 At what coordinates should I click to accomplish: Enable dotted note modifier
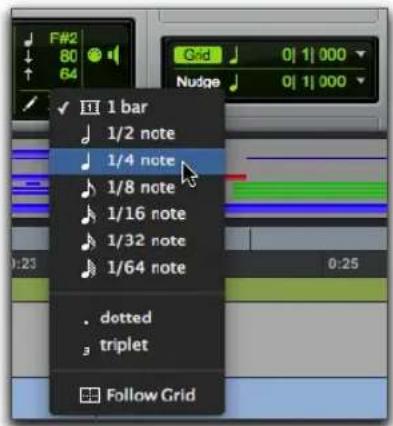pos(137,318)
